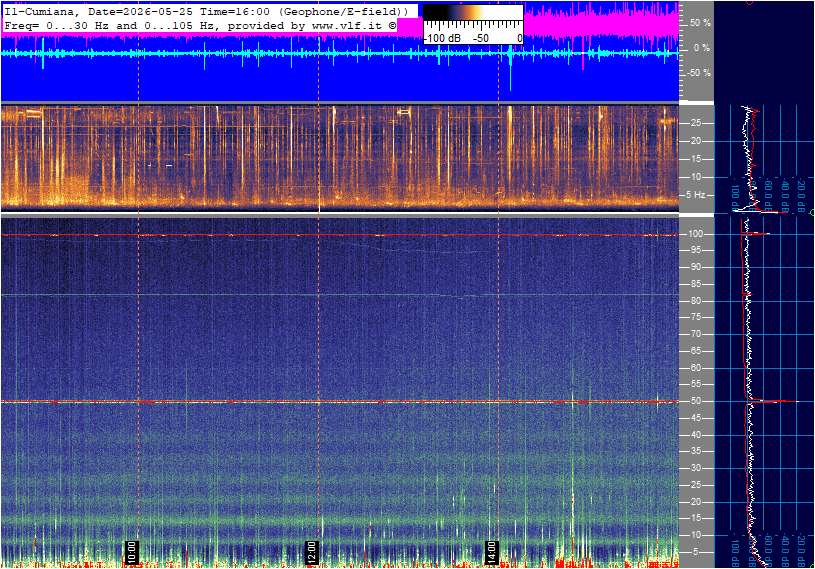Select the 10:00 time marker
The width and height of the screenshot is (815, 569).
131,552
